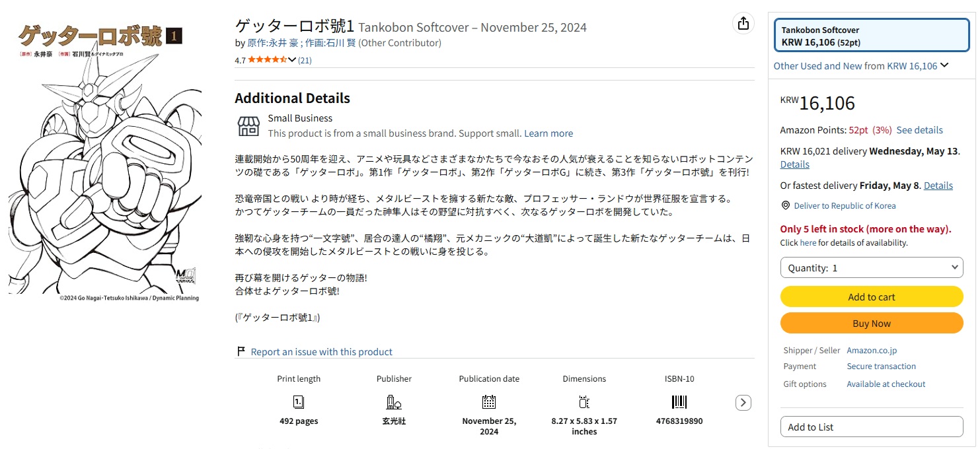This screenshot has height=449, width=980.
Task: Click the next arrow in details carousel
Action: (743, 402)
